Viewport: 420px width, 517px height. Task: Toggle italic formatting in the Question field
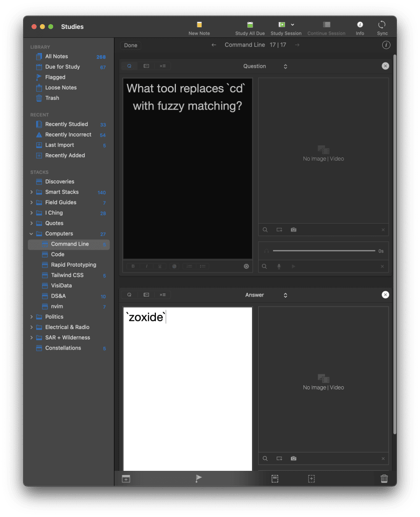click(146, 266)
